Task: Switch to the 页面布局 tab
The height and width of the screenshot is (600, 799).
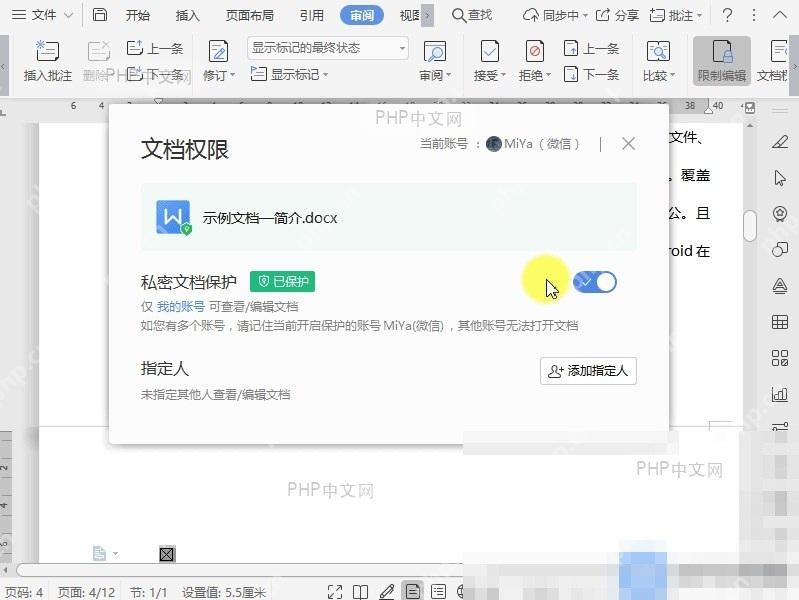Action: point(250,15)
